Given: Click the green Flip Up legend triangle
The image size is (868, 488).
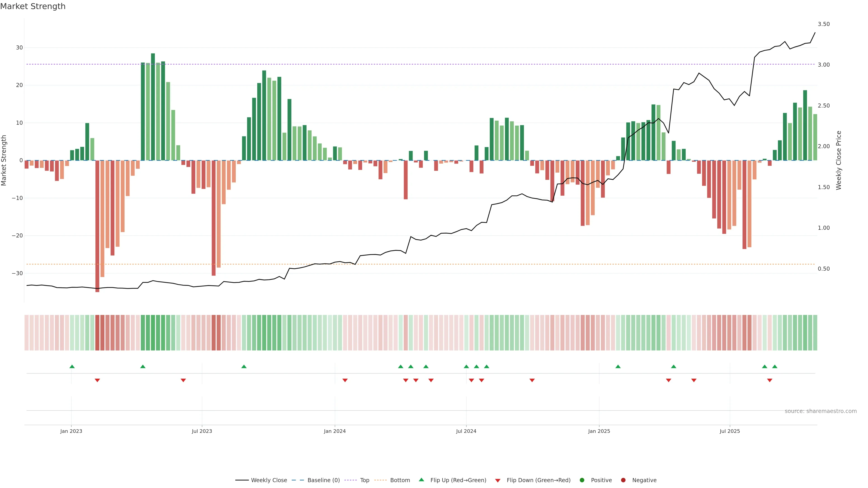Looking at the screenshot, I should pos(421,480).
